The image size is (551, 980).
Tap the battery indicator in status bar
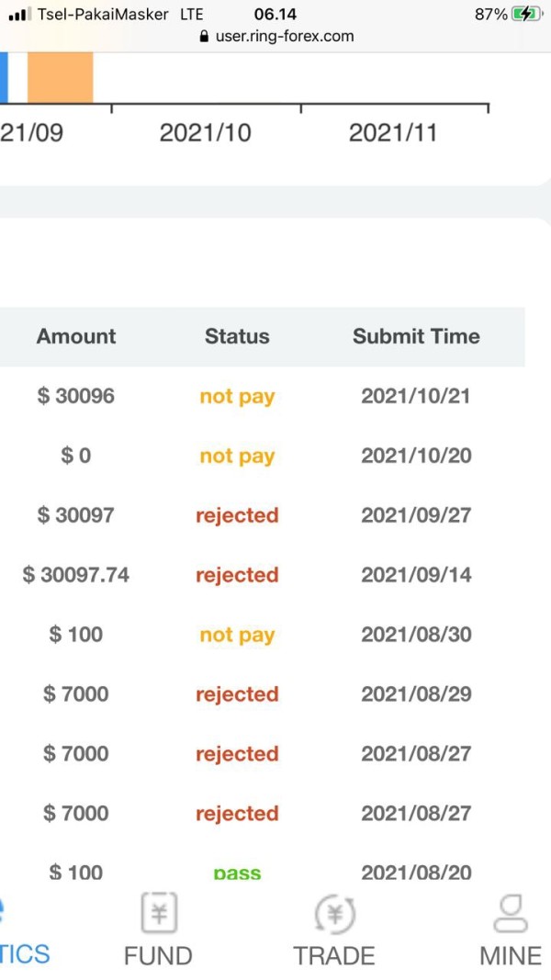[x=526, y=15]
